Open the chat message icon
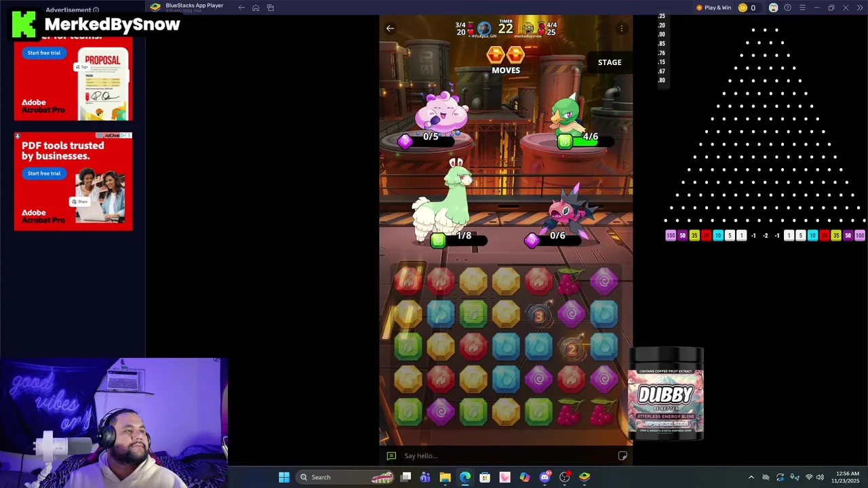The image size is (868, 488). [x=391, y=455]
